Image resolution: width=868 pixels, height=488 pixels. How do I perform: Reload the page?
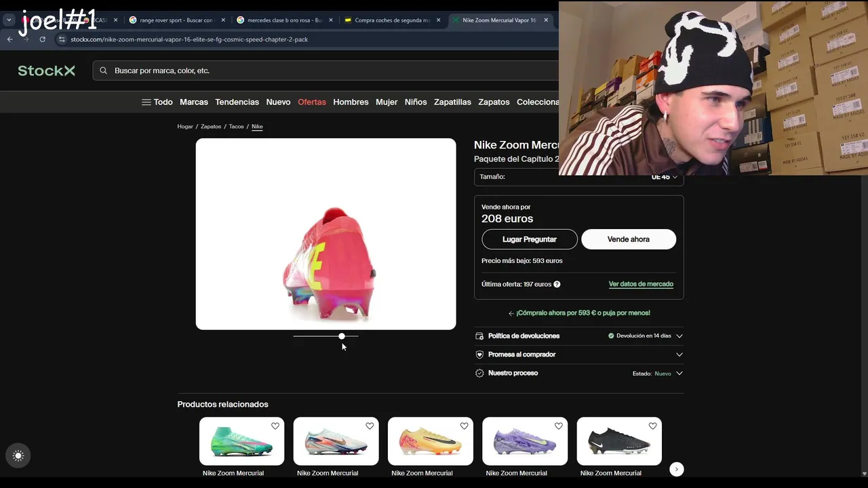pos(42,39)
